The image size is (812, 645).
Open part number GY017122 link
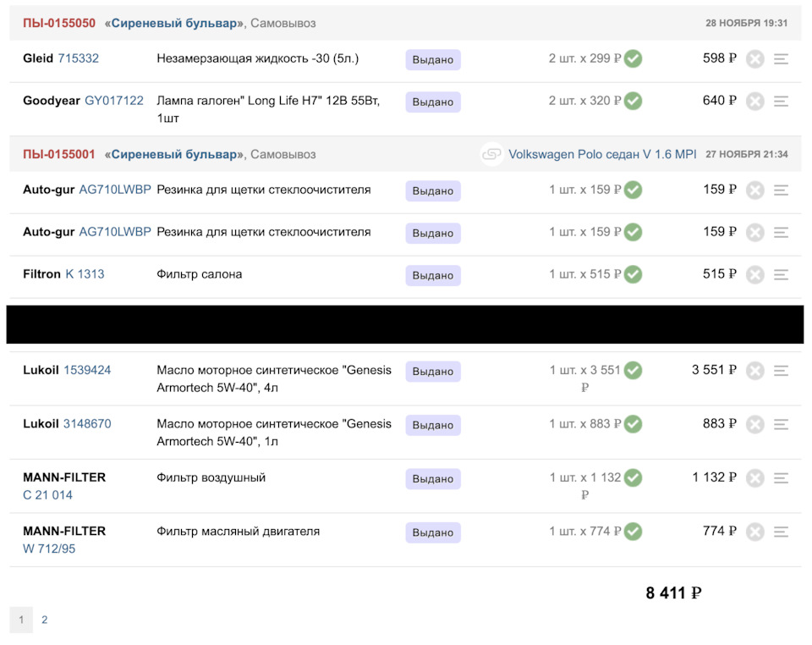click(114, 101)
